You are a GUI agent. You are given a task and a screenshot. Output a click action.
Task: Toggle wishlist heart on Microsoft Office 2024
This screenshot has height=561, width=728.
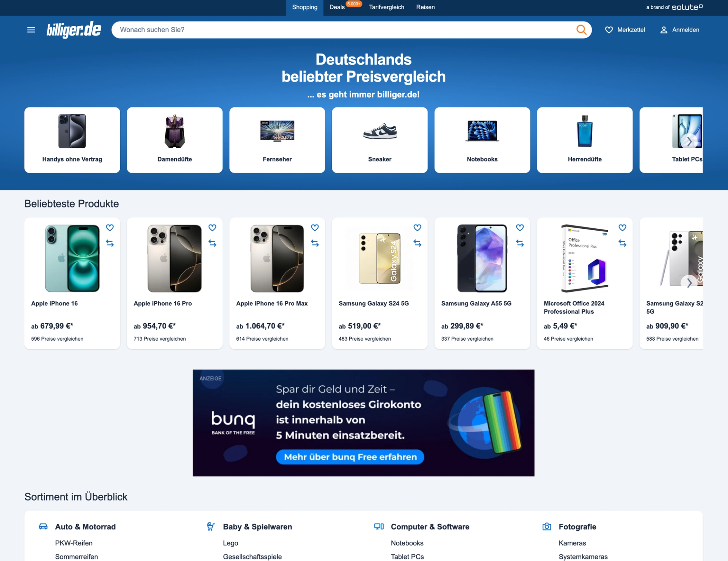click(623, 228)
